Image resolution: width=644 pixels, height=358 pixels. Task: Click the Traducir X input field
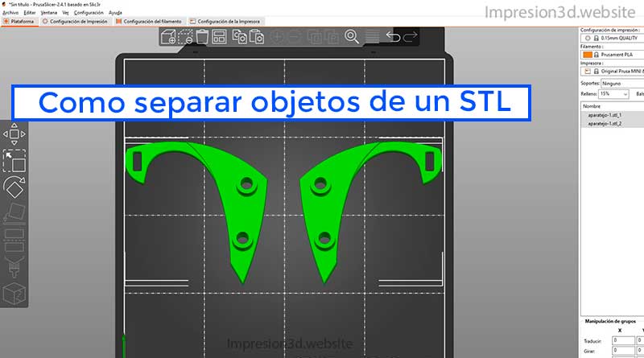pos(623,340)
